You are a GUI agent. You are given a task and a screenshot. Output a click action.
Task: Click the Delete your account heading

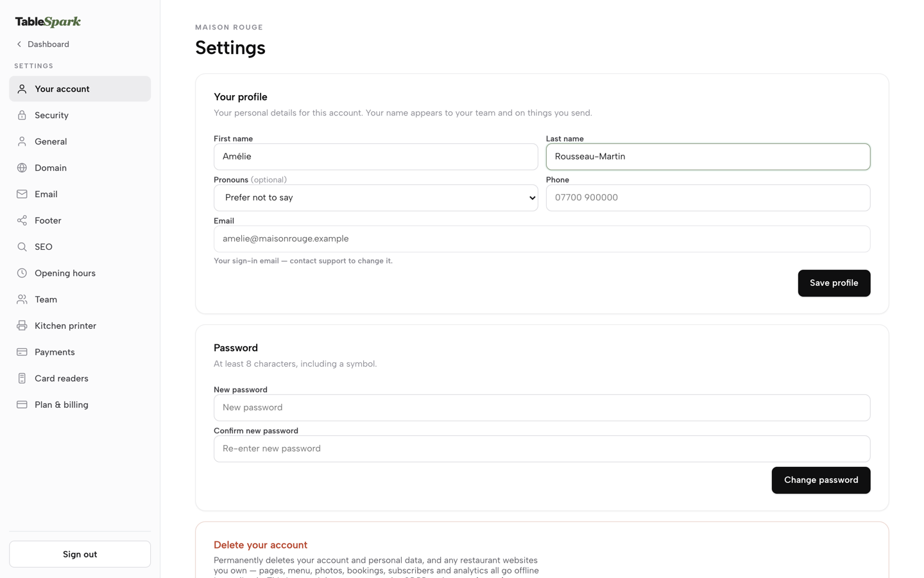point(261,545)
